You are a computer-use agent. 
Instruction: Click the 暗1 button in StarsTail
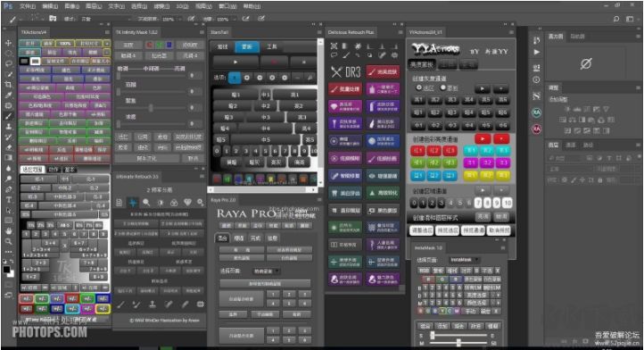tap(235, 95)
